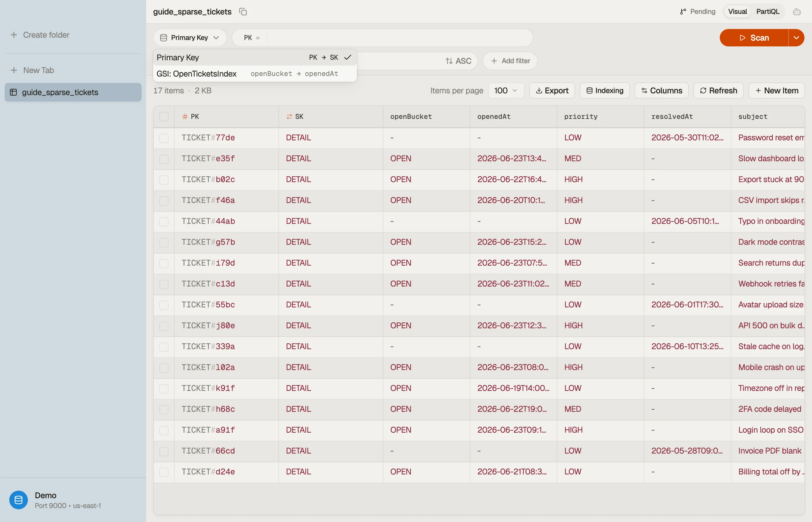Open the Items per page 100 dropdown
This screenshot has width=812, height=522.
click(506, 90)
